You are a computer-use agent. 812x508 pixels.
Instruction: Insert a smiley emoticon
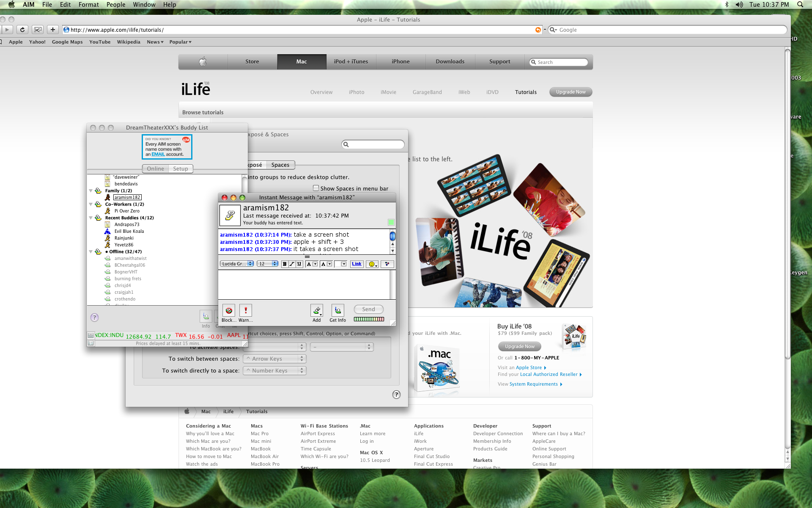click(372, 264)
